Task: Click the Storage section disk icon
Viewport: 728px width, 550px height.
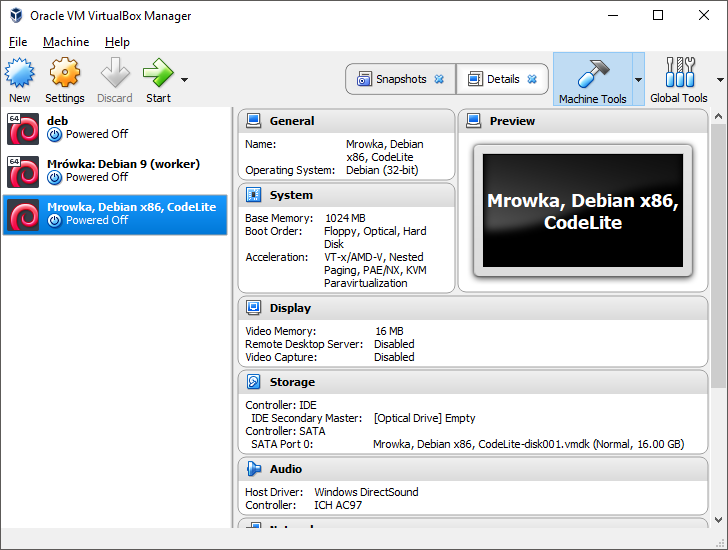Action: point(253,382)
